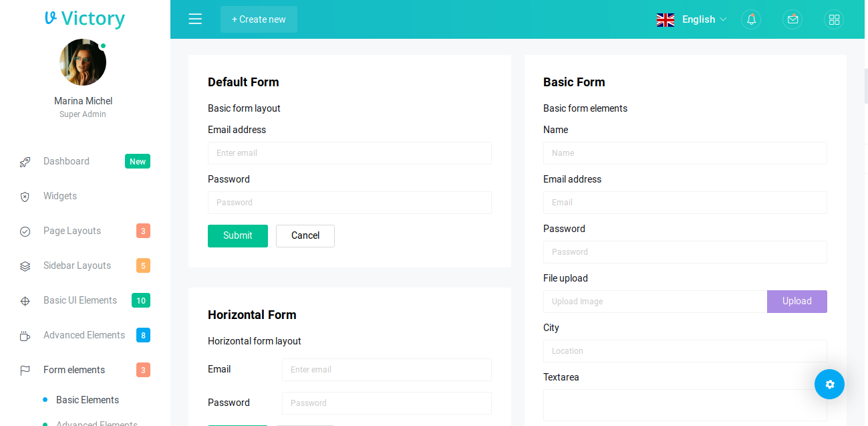The height and width of the screenshot is (426, 868).
Task: Click the apps grid icon
Action: [x=834, y=19]
